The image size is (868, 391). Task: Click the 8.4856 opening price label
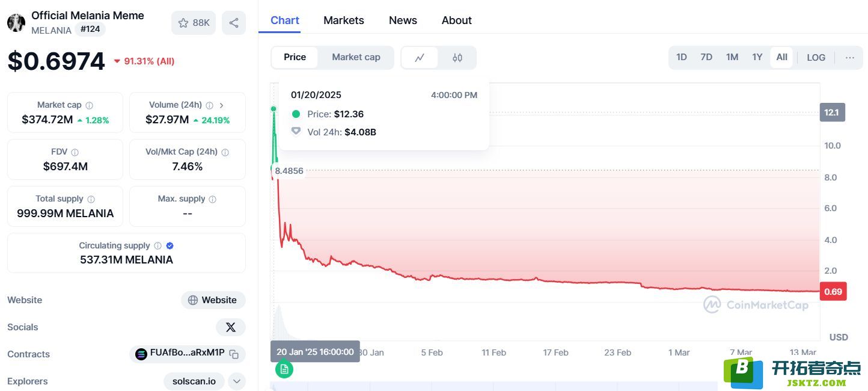point(289,171)
